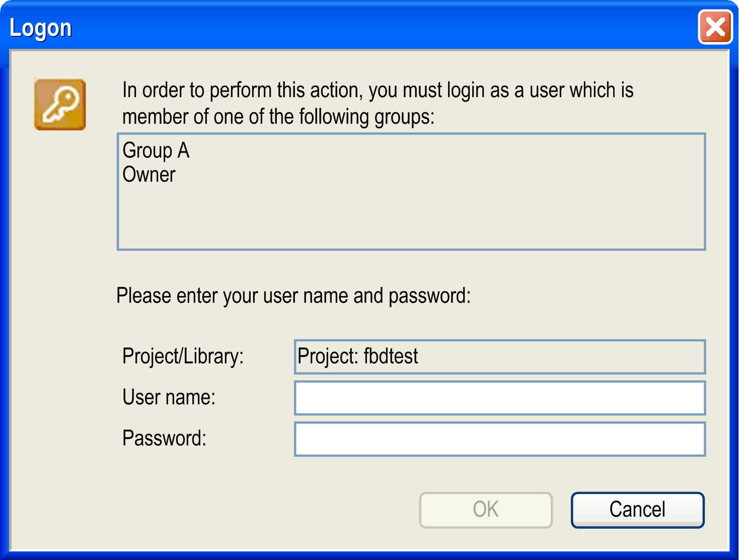
Task: Click the greyed-out OK button
Action: (x=486, y=510)
